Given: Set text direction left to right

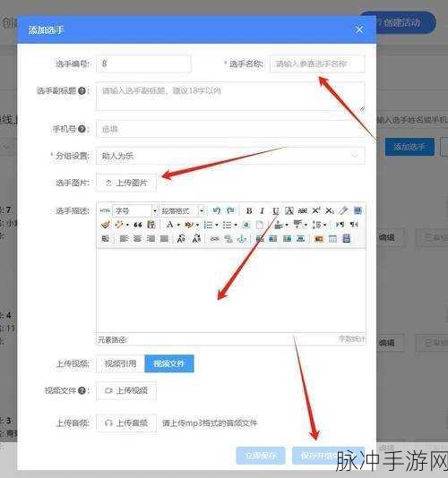Looking at the screenshot, I should (x=340, y=225).
